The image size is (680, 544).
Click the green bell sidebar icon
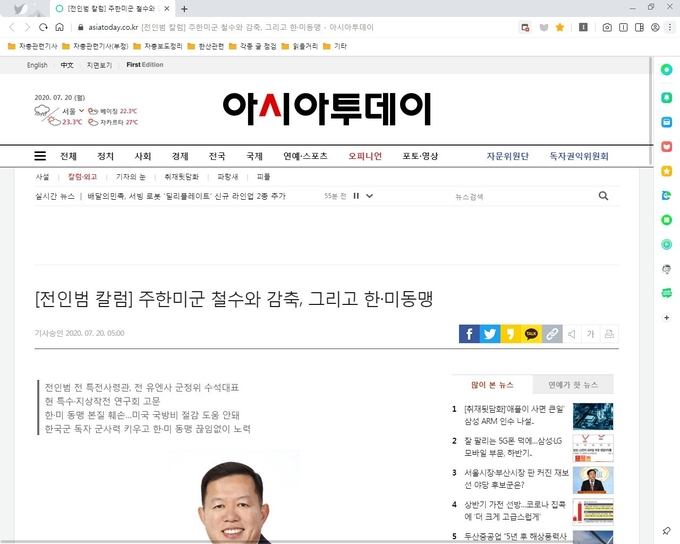point(667,98)
